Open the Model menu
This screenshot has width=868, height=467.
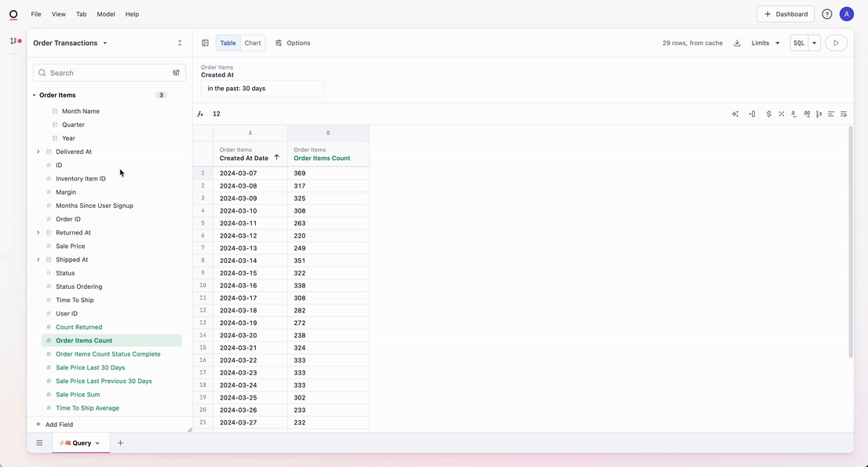106,14
